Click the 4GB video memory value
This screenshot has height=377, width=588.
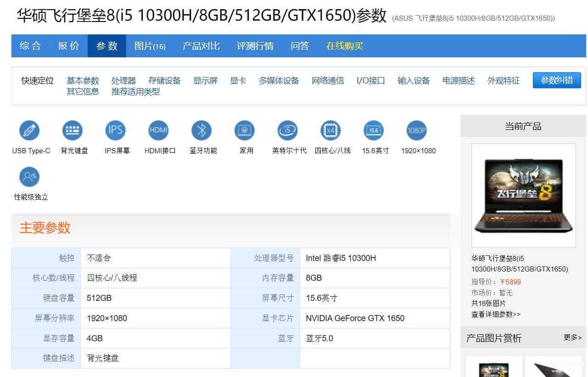tap(95, 338)
